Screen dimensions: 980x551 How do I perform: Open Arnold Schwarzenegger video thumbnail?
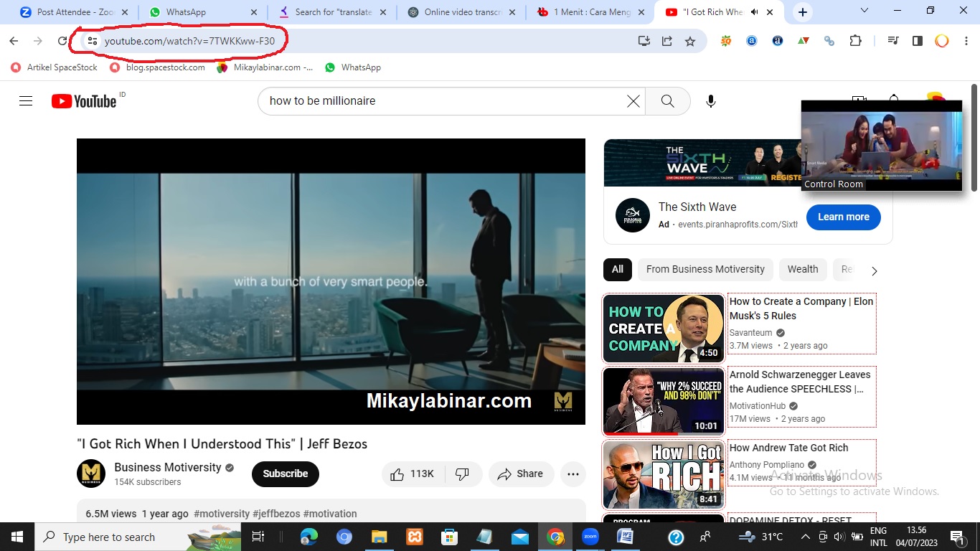[664, 401]
